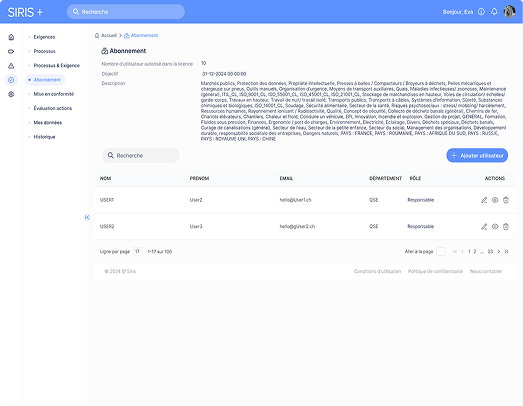Select Historique in the side menu
The height and width of the screenshot is (406, 523).
coord(44,137)
